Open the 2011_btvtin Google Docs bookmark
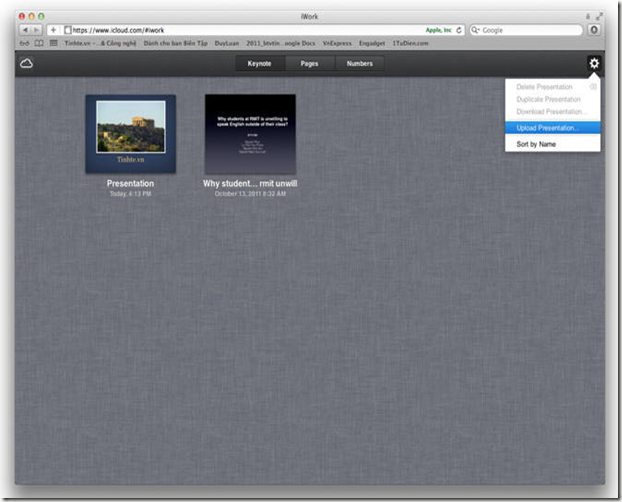 281,43
